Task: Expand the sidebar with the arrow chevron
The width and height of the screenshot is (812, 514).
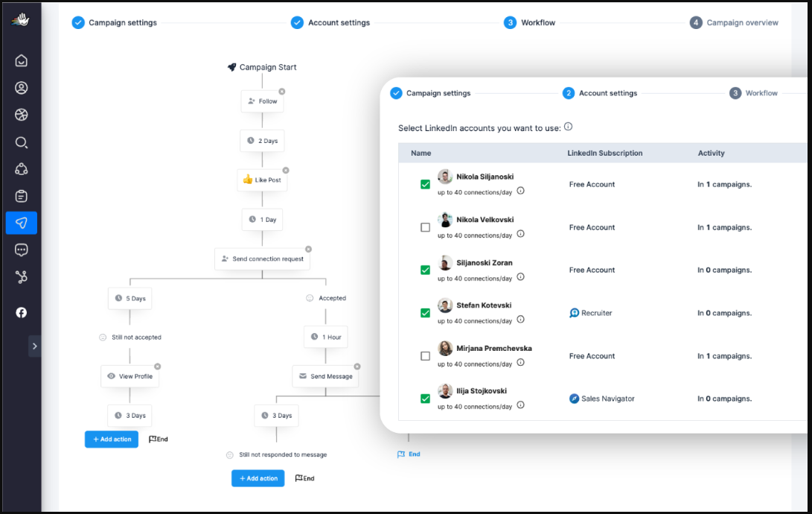Action: 34,346
